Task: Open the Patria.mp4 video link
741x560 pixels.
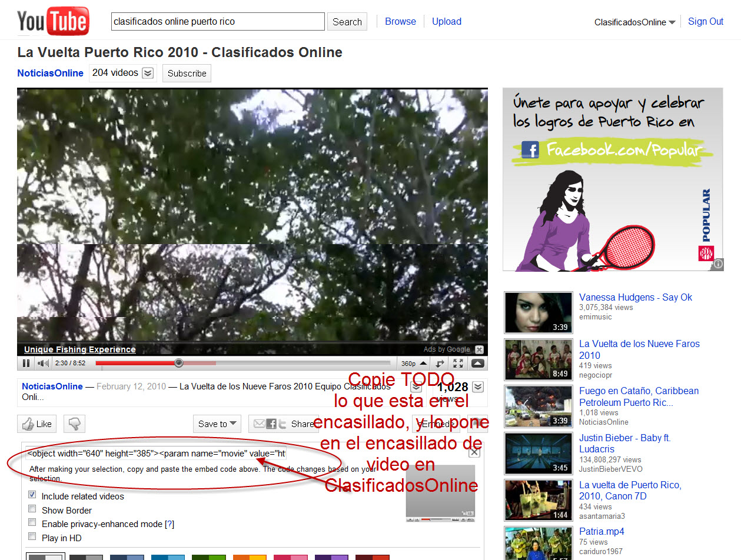Action: pyautogui.click(x=602, y=532)
